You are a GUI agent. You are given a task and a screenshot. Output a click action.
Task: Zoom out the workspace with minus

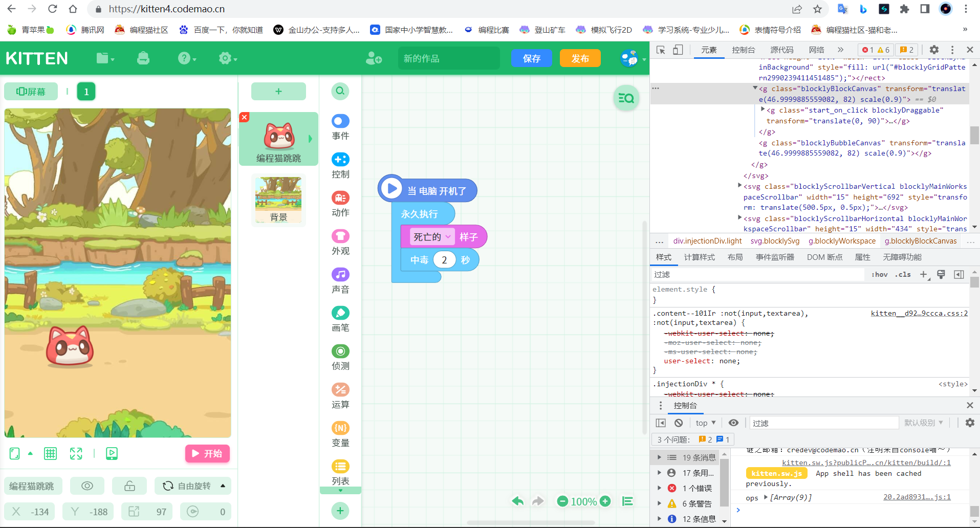[x=562, y=501]
